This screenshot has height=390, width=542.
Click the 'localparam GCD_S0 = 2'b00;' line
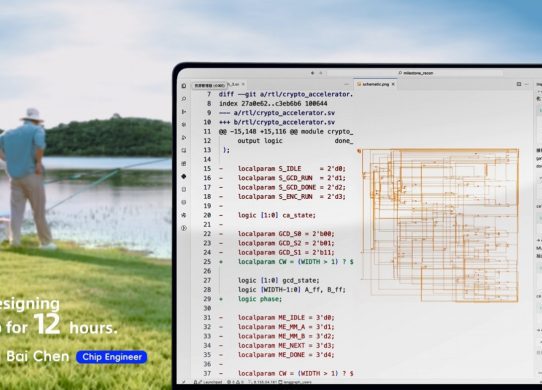click(286, 234)
